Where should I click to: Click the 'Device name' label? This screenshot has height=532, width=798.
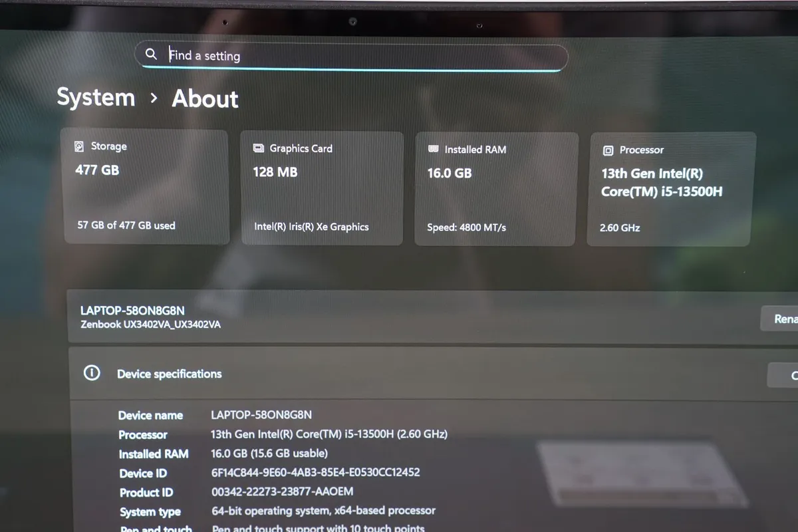tap(150, 415)
